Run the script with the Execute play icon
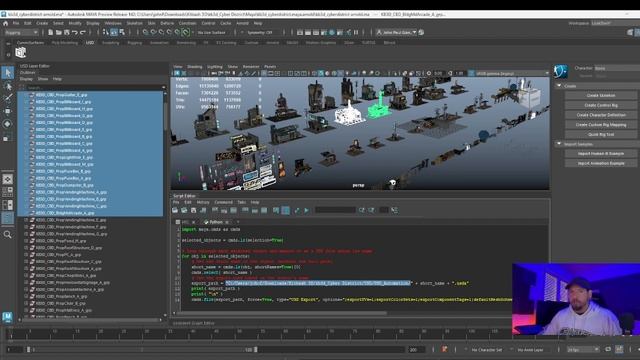This screenshot has height=360, width=640. [306, 210]
